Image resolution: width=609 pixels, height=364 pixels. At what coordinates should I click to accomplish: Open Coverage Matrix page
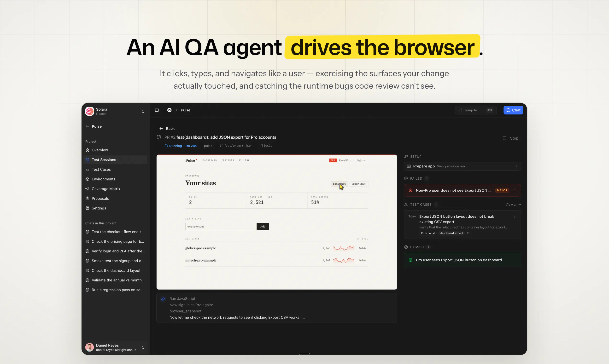tap(115, 189)
